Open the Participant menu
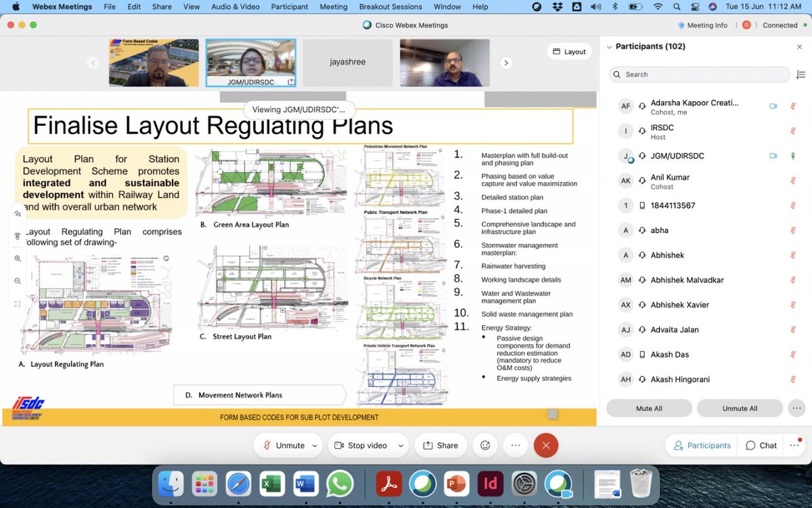Screen dimensions: 812x508 tap(290, 7)
